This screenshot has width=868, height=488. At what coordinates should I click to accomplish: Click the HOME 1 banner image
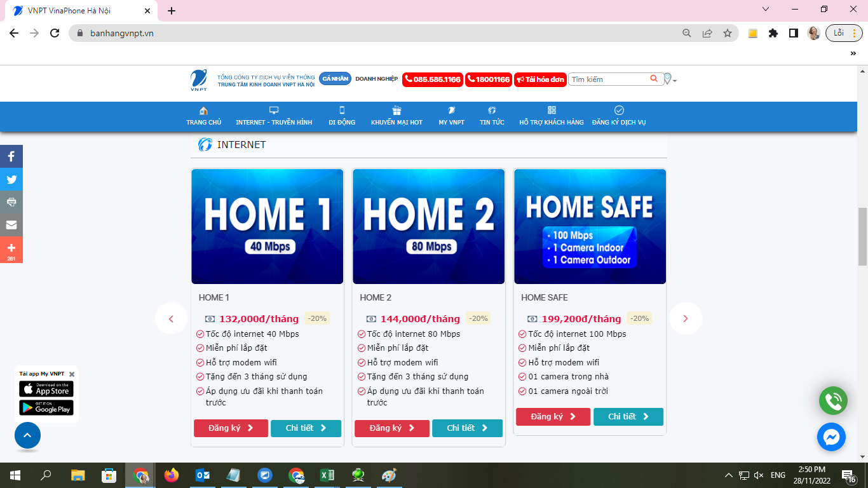click(268, 226)
